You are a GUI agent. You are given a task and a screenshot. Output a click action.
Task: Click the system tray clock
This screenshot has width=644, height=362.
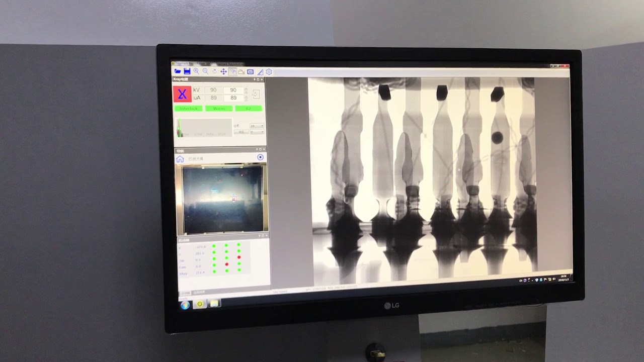(563, 278)
